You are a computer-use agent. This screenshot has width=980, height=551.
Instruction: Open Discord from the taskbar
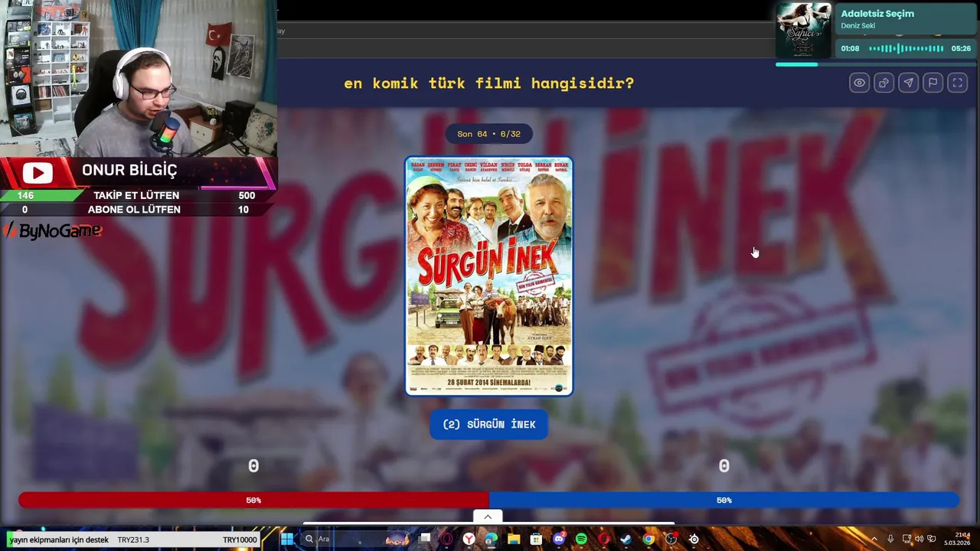click(559, 540)
